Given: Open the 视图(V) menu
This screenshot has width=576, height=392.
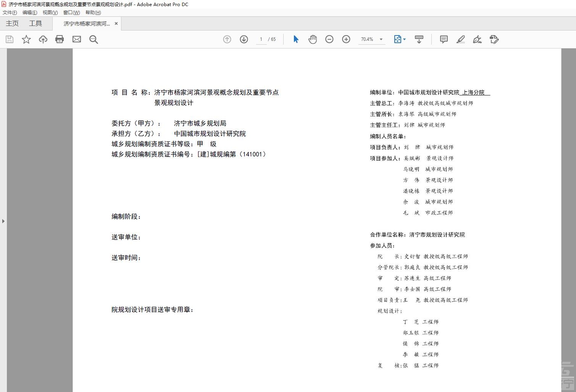Looking at the screenshot, I should pos(50,13).
